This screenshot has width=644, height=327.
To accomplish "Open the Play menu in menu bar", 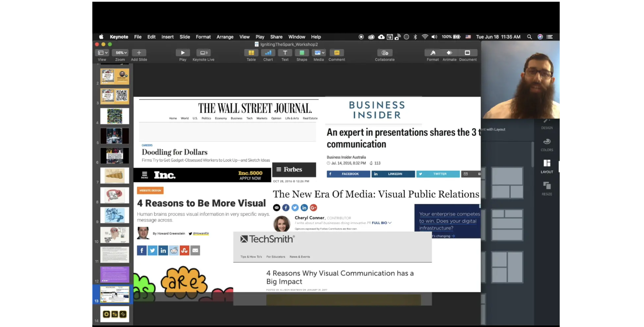I will click(x=260, y=37).
